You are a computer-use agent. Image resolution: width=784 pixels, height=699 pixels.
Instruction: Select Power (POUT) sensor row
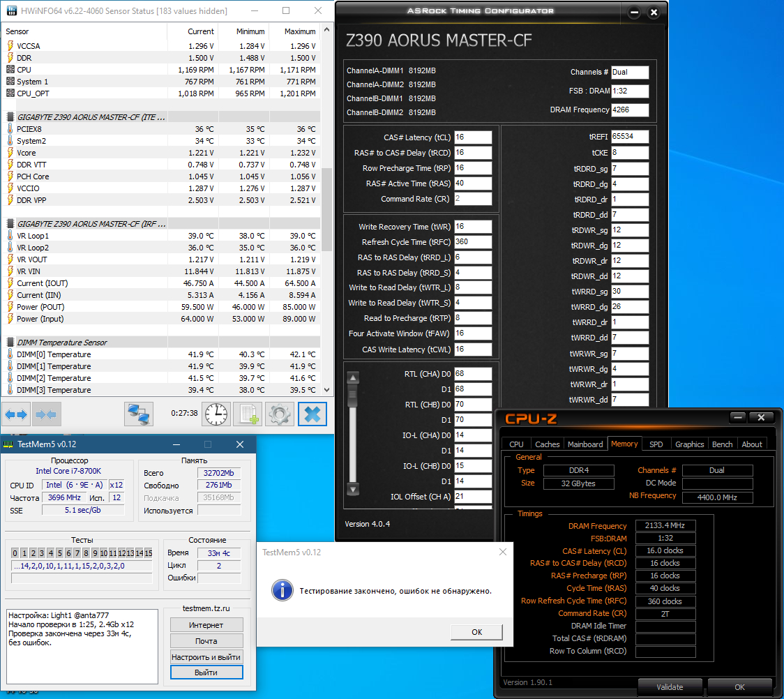[161, 307]
